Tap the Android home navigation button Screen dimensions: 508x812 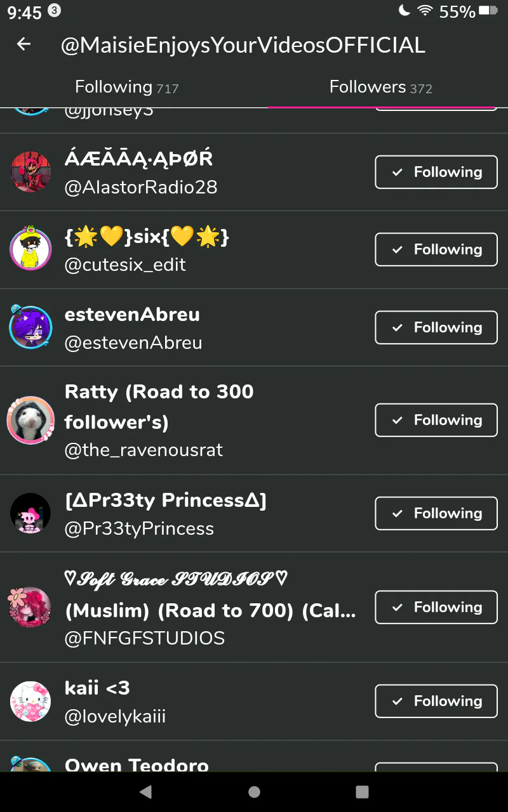point(254,792)
